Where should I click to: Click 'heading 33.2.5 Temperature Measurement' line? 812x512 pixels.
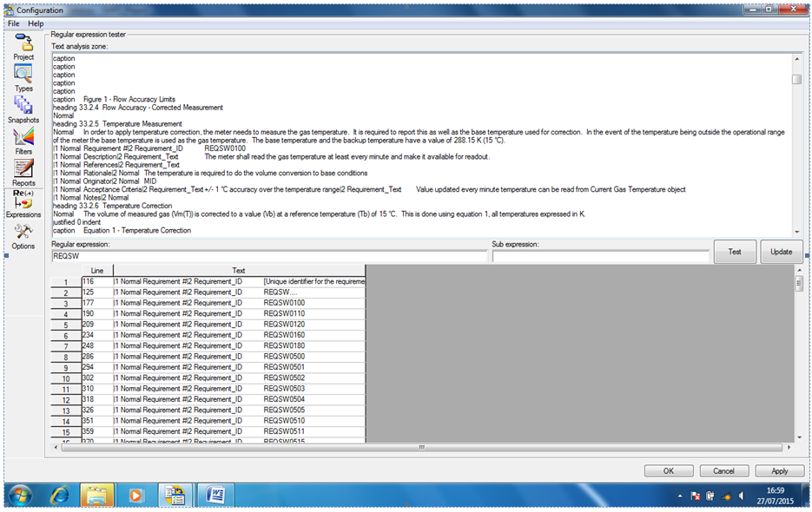[117, 124]
